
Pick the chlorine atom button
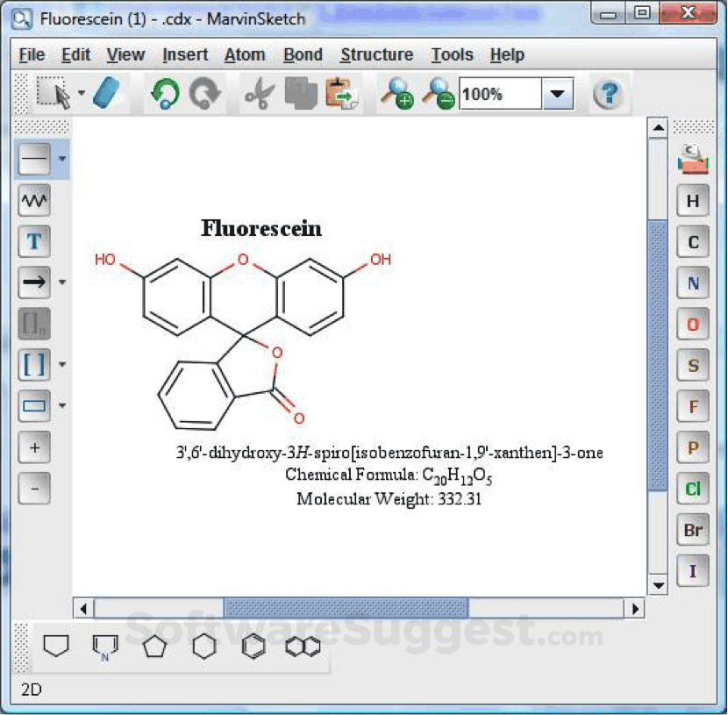[x=692, y=489]
